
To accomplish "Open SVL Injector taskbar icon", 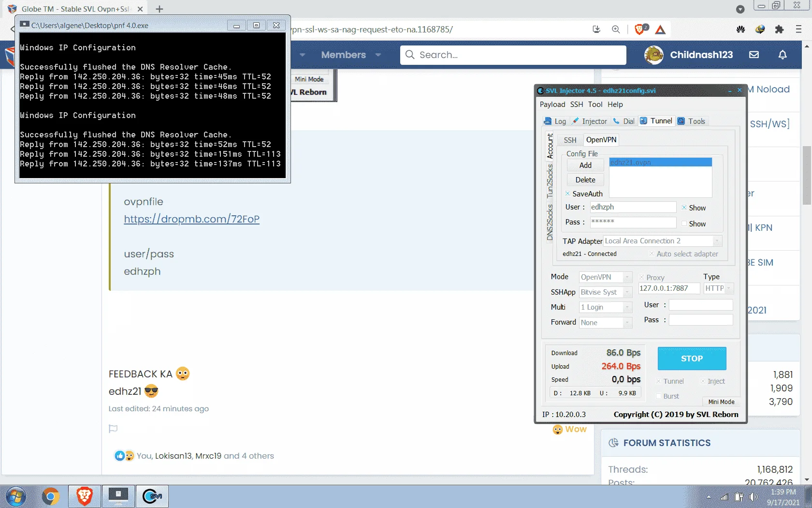I will 152,496.
